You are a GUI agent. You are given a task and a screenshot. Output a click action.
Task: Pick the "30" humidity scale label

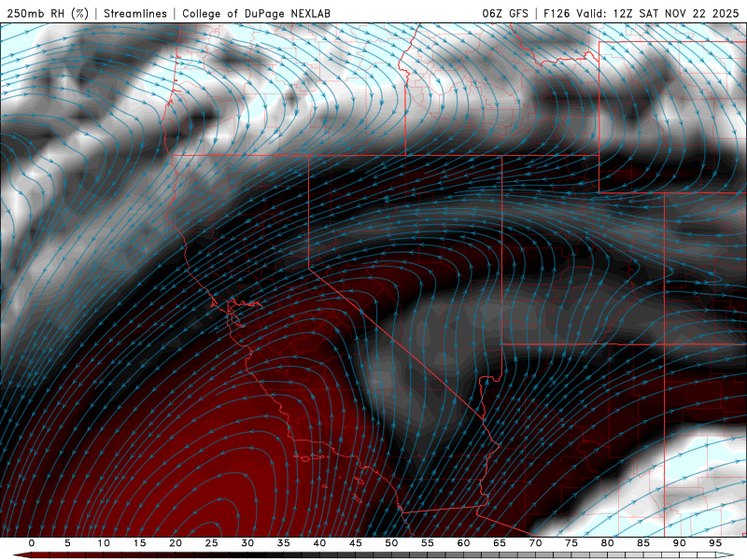(x=247, y=543)
